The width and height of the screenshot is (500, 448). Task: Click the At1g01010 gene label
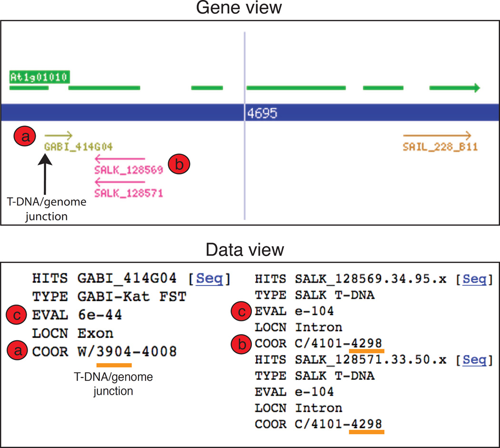[x=39, y=77]
